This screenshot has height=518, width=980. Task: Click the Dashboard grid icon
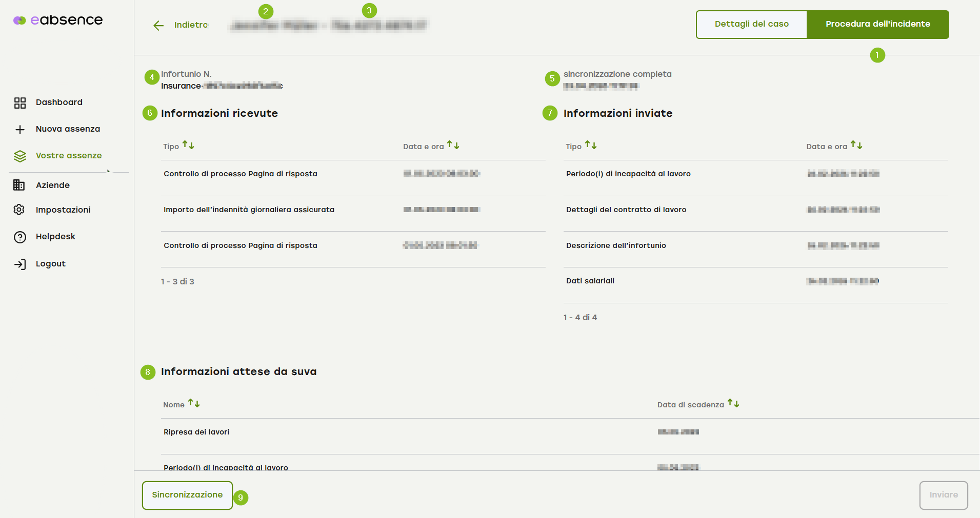[20, 103]
